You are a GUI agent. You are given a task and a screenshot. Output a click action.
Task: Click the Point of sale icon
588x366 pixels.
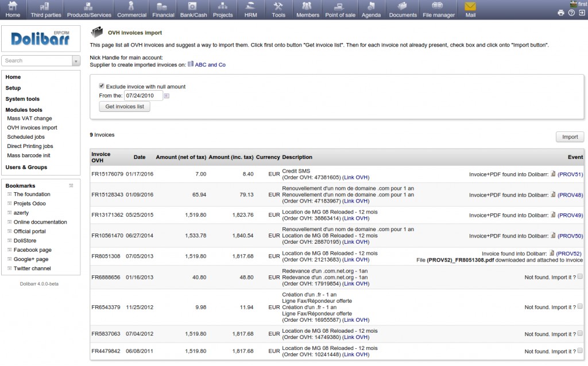[x=339, y=6]
